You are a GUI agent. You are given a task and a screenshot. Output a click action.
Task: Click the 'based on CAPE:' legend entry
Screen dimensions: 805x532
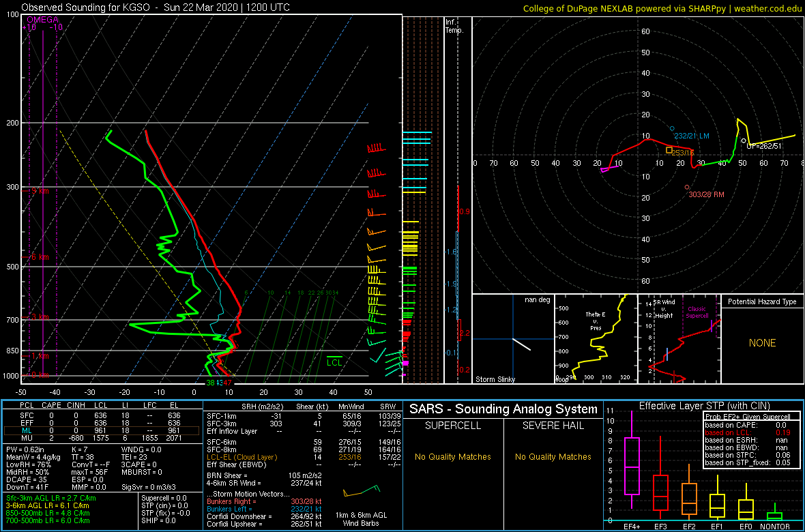(730, 425)
